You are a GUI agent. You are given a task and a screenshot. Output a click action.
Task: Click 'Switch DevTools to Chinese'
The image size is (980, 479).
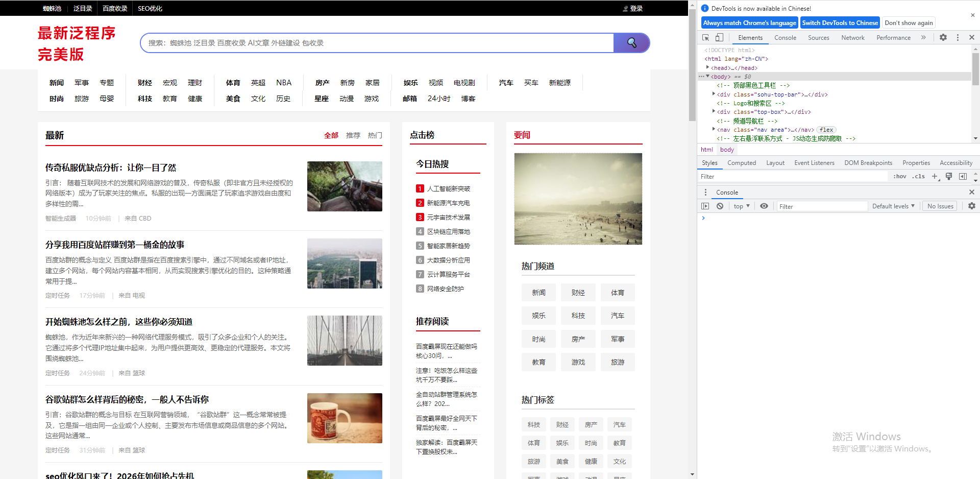click(x=840, y=22)
